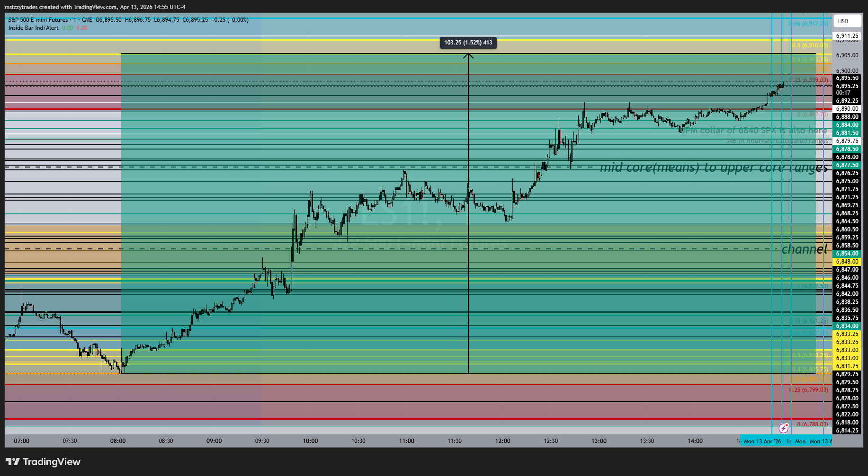Click the 6,895.50 price label

[847, 78]
